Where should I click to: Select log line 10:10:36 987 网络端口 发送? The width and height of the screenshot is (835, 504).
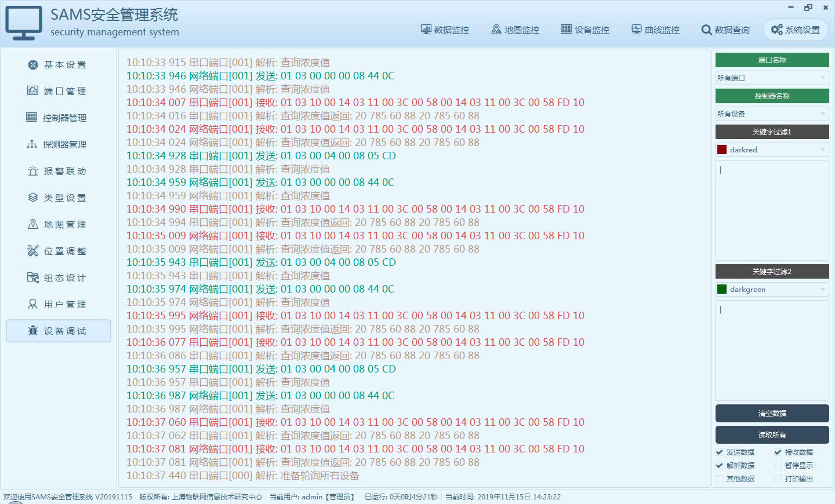click(x=260, y=396)
